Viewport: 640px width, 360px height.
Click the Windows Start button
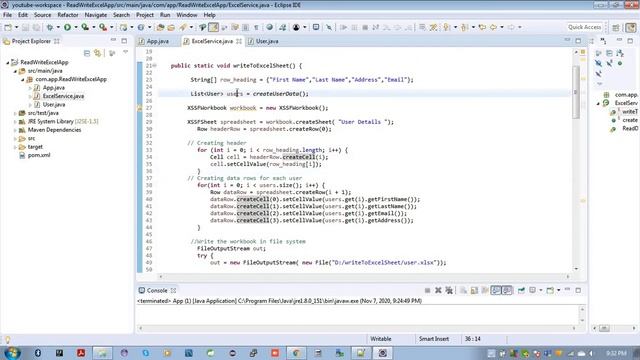[12, 353]
